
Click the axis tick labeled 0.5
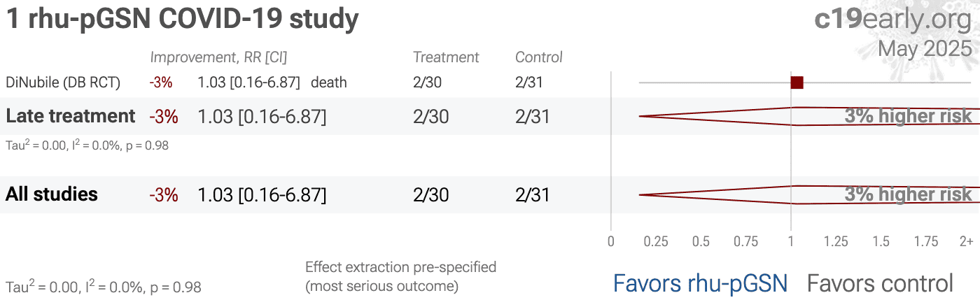(x=701, y=242)
